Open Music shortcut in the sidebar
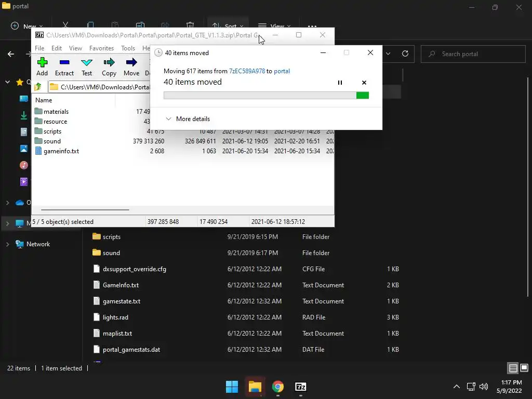The image size is (532, 399). pos(24,165)
